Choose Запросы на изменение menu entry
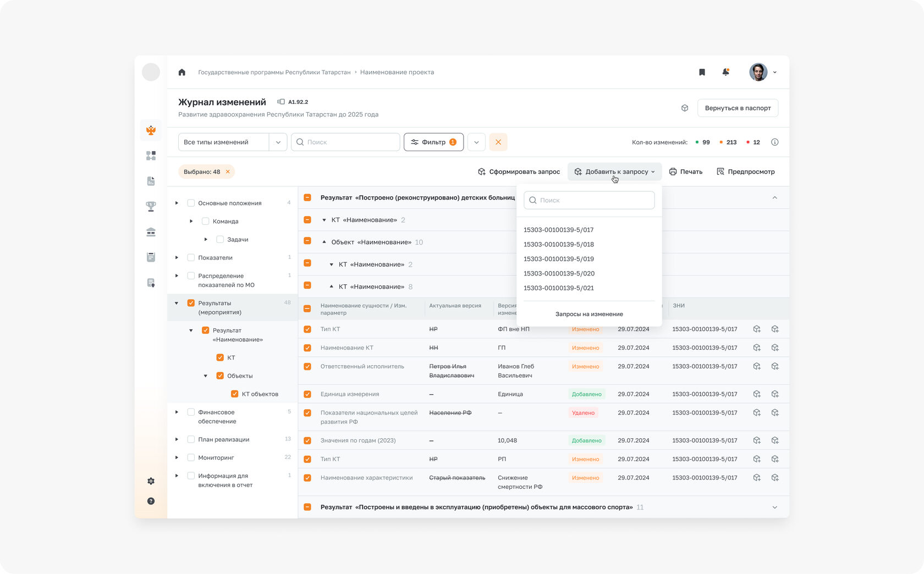The width and height of the screenshot is (924, 574). [589, 314]
